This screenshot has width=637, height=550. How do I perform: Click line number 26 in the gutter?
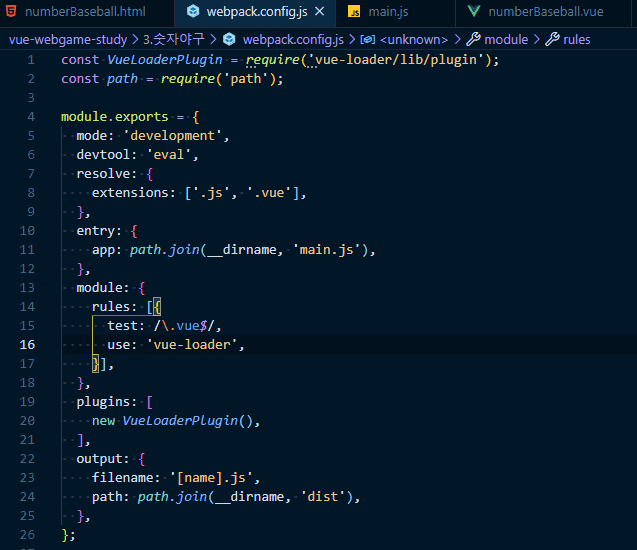click(x=27, y=535)
